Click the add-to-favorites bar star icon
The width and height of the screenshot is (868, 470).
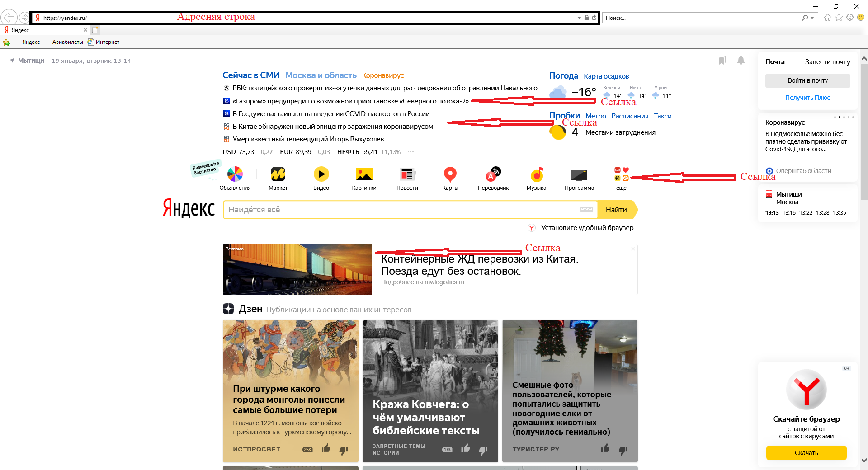point(6,42)
